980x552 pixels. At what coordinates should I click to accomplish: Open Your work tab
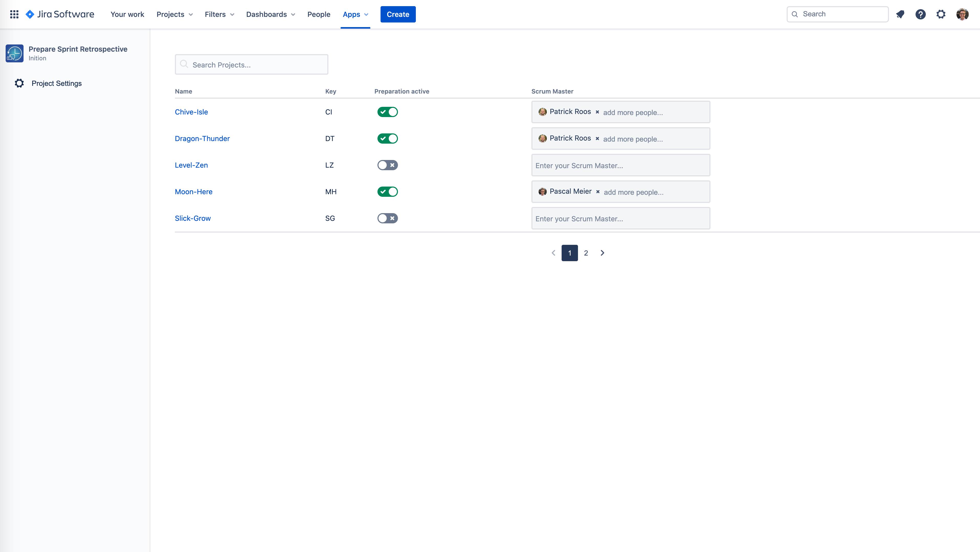pos(127,14)
